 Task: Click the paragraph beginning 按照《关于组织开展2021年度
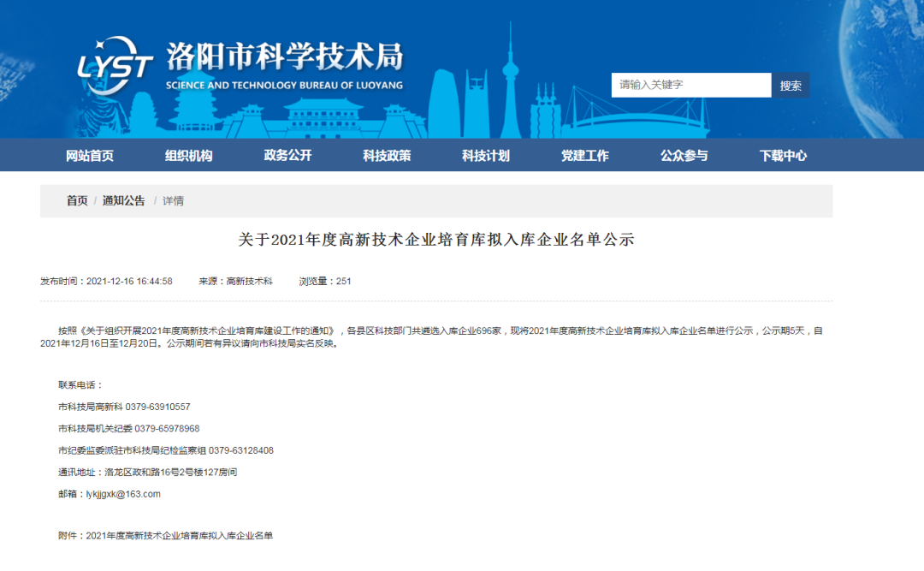pyautogui.click(x=431, y=336)
